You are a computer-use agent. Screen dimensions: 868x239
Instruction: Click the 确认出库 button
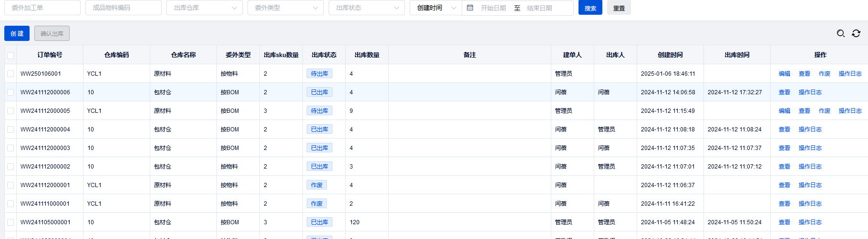coord(52,34)
